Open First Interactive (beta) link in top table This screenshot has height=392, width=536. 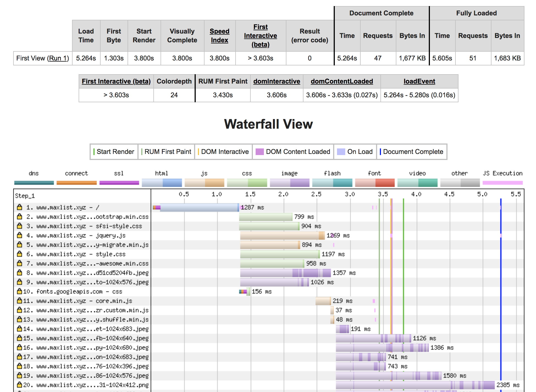click(260, 36)
